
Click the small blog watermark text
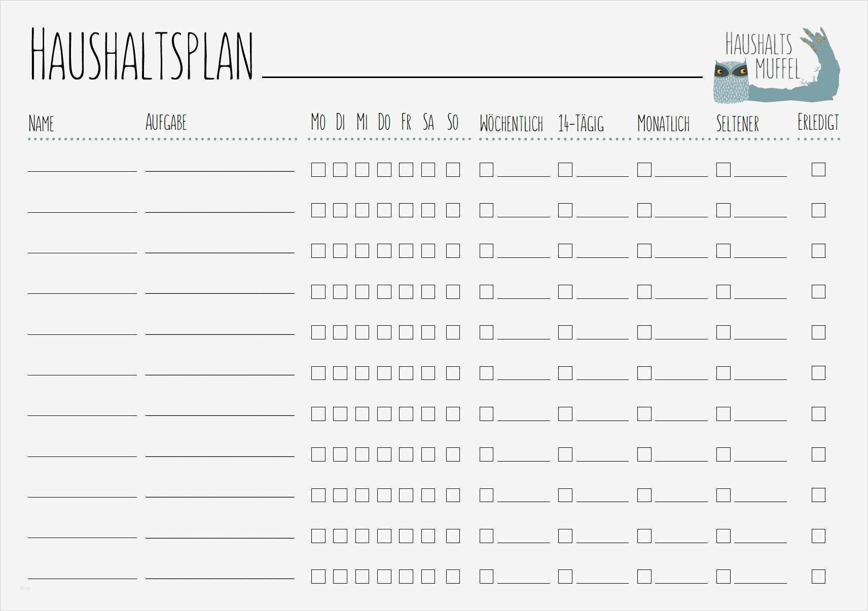click(x=25, y=588)
